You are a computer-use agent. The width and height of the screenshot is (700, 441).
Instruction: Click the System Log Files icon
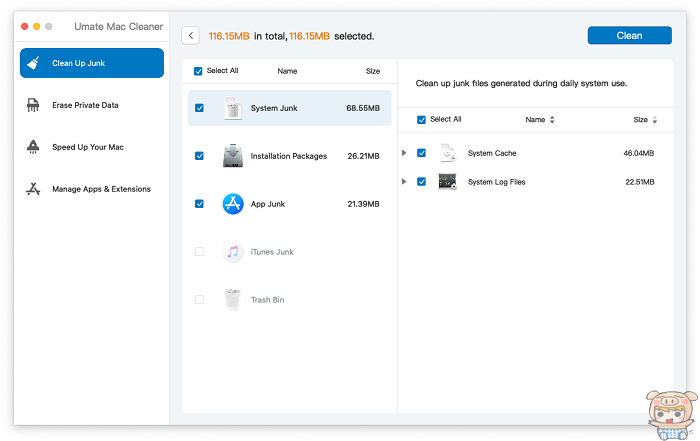click(x=447, y=182)
